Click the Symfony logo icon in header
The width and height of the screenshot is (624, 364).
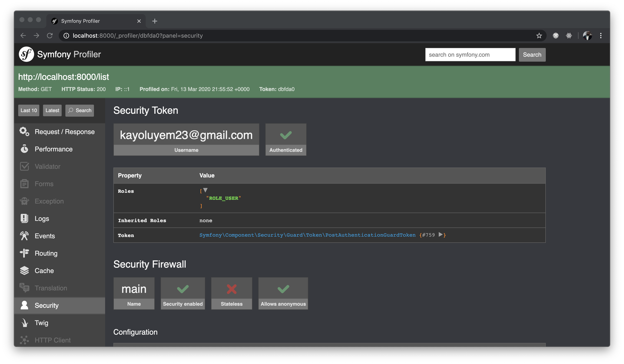tap(26, 54)
